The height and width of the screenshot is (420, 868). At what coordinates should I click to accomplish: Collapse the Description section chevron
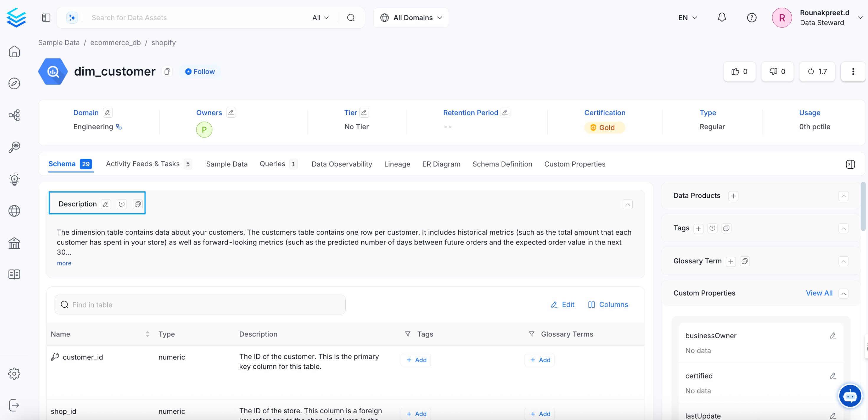click(627, 204)
